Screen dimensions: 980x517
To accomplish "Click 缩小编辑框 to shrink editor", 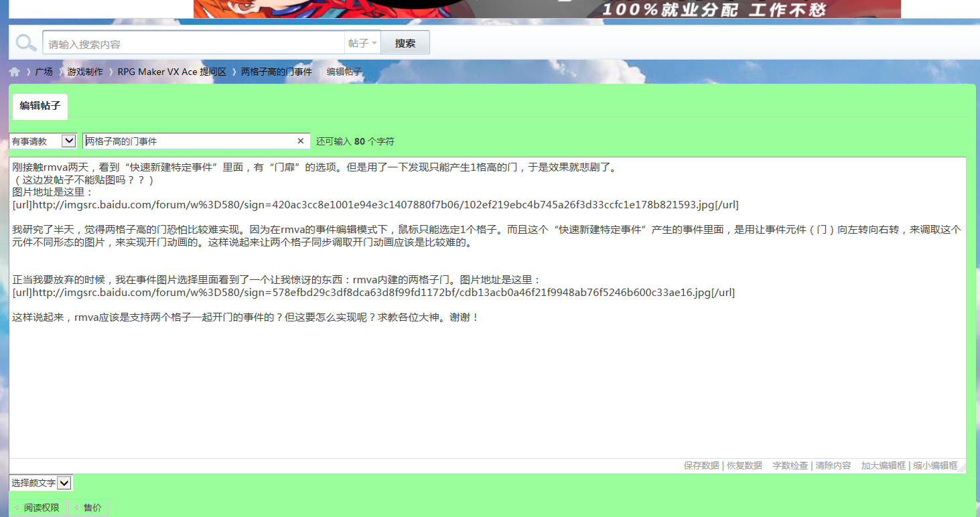I will click(x=935, y=465).
